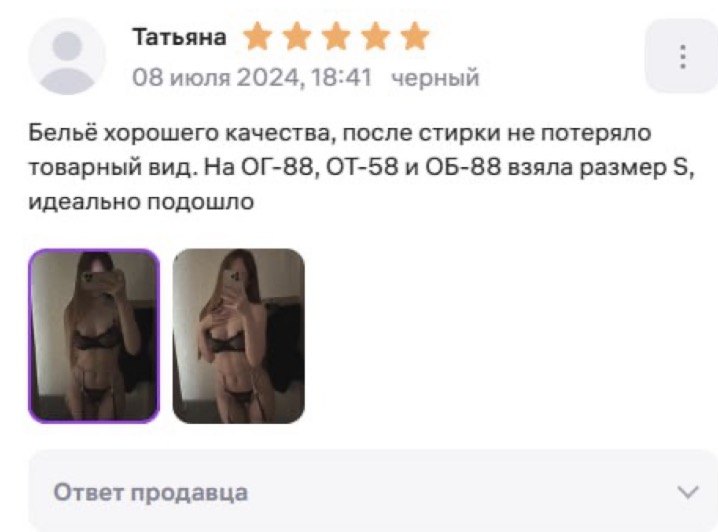718x532 pixels.
Task: Click the 'идеально подошло' review line
Action: tap(141, 201)
